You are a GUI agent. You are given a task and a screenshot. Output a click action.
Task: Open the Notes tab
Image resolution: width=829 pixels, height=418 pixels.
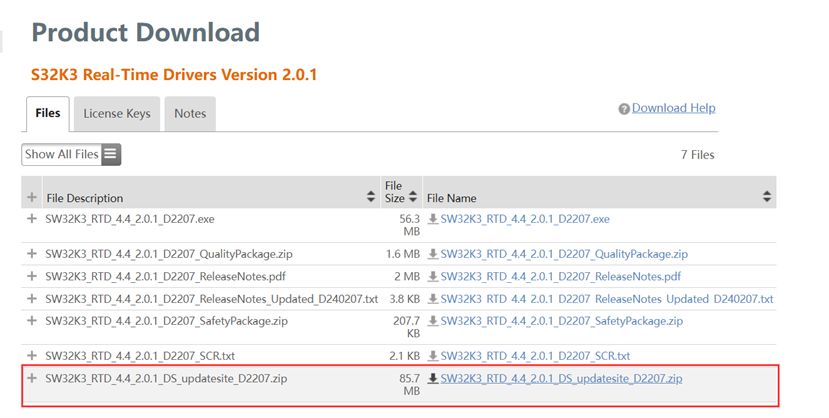click(x=190, y=114)
